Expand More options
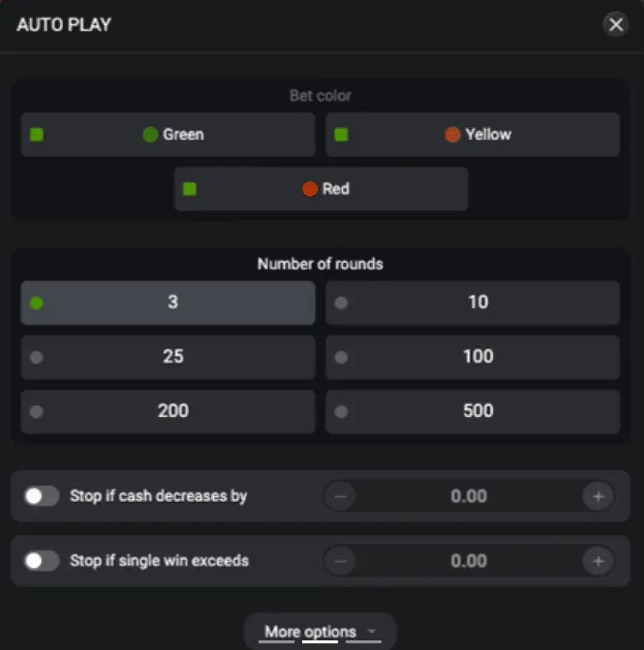 coord(320,631)
